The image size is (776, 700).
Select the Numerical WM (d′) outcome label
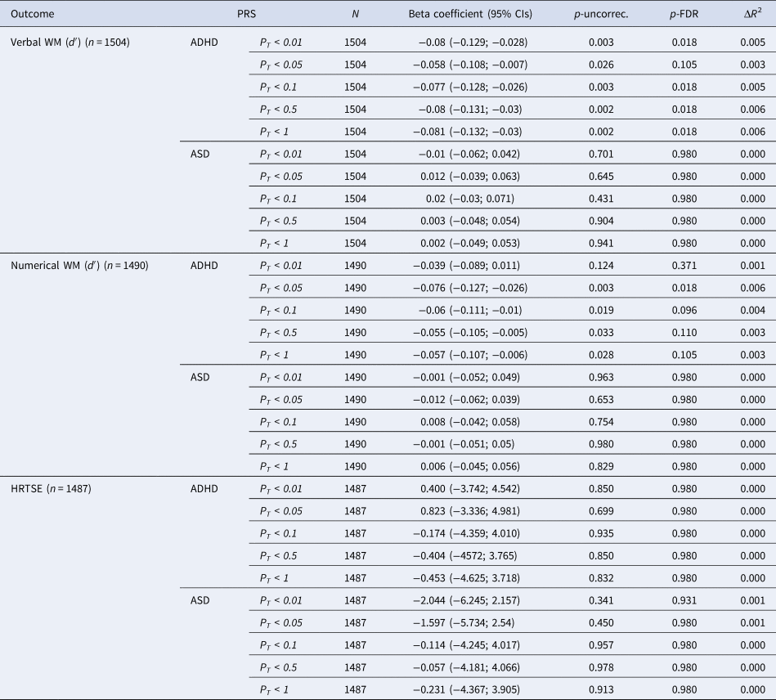pos(78,264)
